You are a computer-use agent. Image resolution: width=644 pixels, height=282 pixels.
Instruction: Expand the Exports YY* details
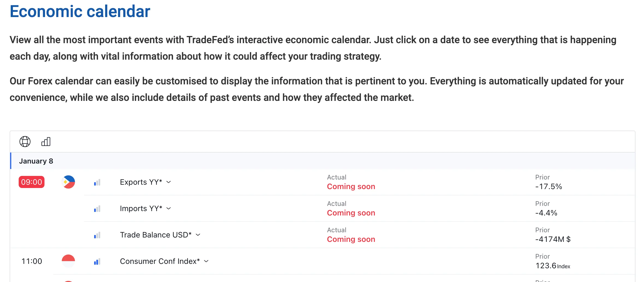pyautogui.click(x=169, y=182)
